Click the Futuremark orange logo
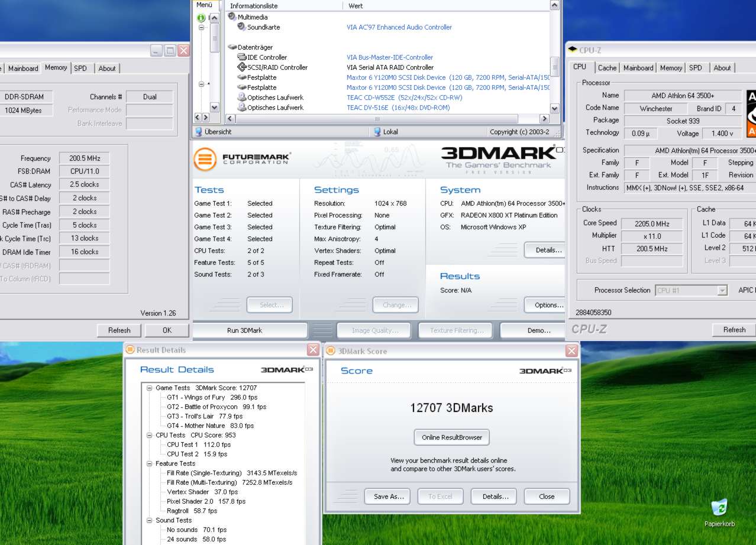This screenshot has height=545, width=756. tap(205, 159)
